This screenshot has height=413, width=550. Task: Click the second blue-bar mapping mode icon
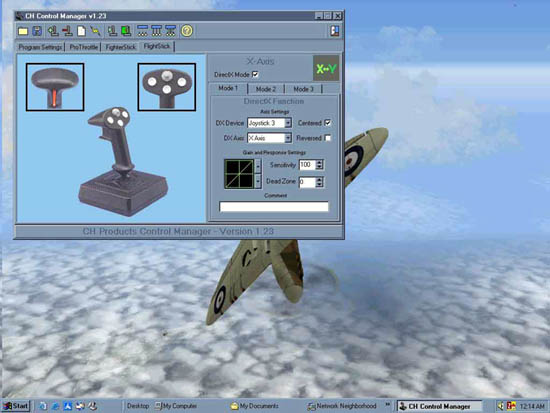[x=156, y=31]
